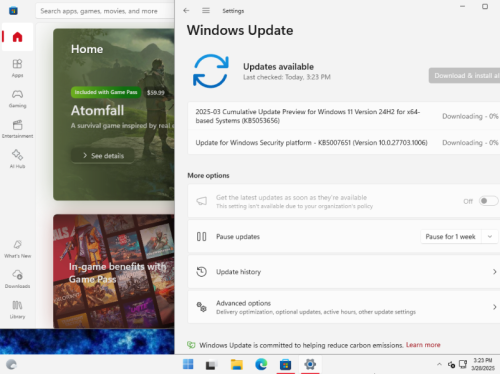
Task: Open Downloads in Microsoft Store sidebar
Action: click(17, 279)
